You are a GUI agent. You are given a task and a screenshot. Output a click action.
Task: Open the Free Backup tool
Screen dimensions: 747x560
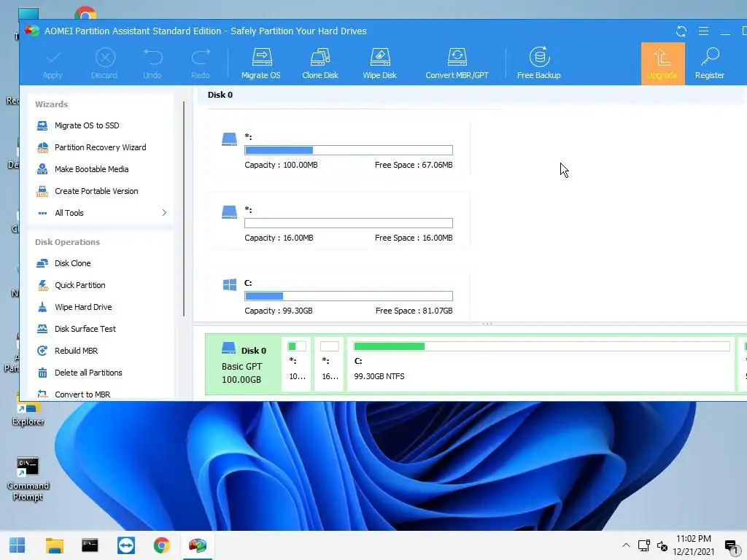click(539, 64)
